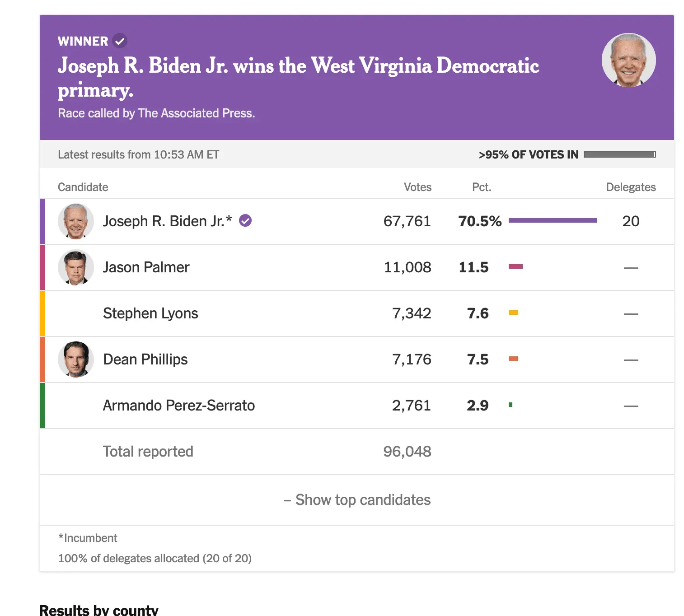Screen dimensions: 684x616
Task: Click the verified check beside Joseph R. Biden Jr.
Action: pos(245,221)
